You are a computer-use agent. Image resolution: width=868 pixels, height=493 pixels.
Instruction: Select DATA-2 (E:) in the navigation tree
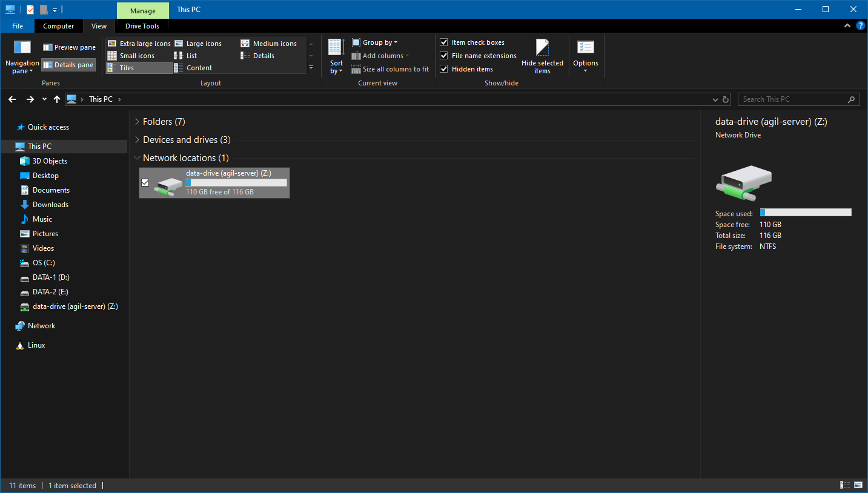[x=50, y=292]
